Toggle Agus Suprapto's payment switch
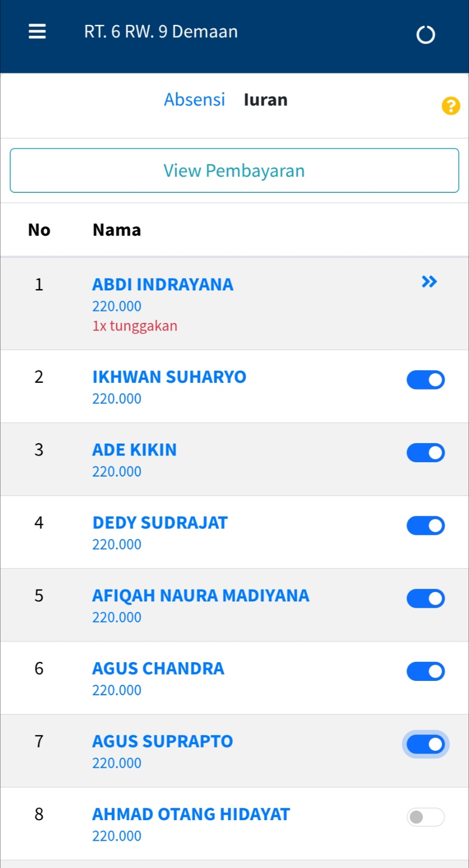 click(x=425, y=744)
